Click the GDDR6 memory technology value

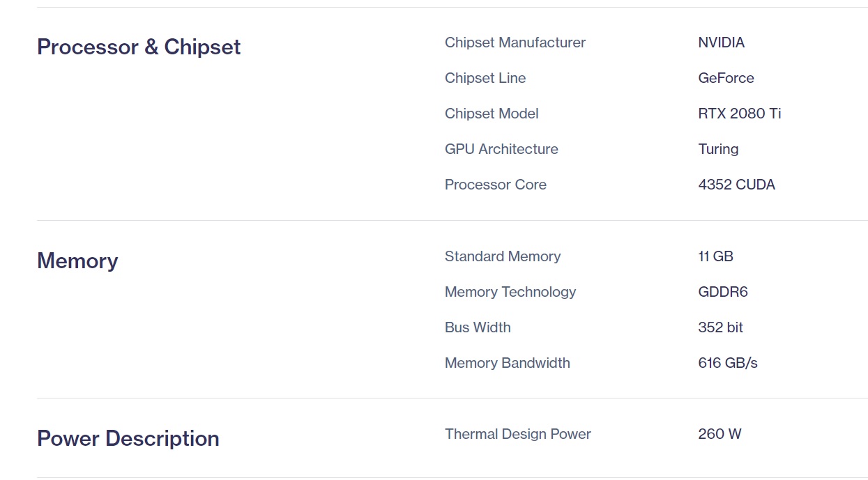pos(722,292)
